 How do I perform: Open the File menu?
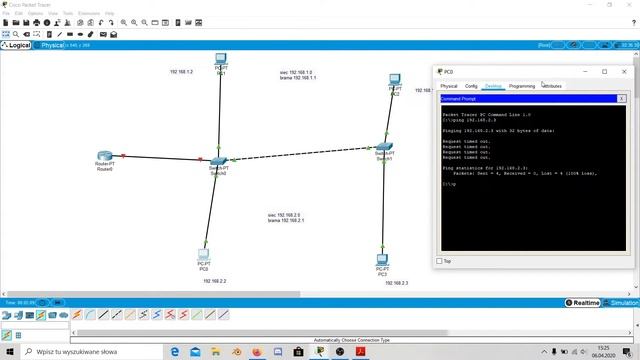(x=6, y=13)
